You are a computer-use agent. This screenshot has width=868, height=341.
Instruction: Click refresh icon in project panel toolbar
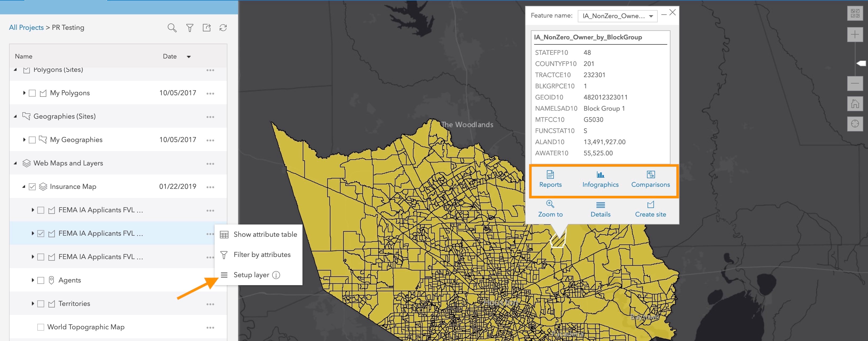pos(223,27)
